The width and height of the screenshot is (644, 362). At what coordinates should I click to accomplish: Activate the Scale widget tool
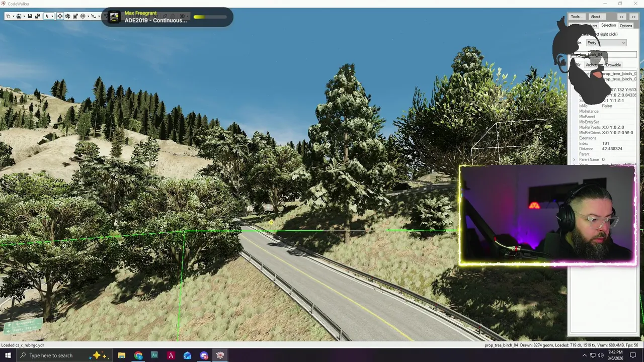point(75,16)
